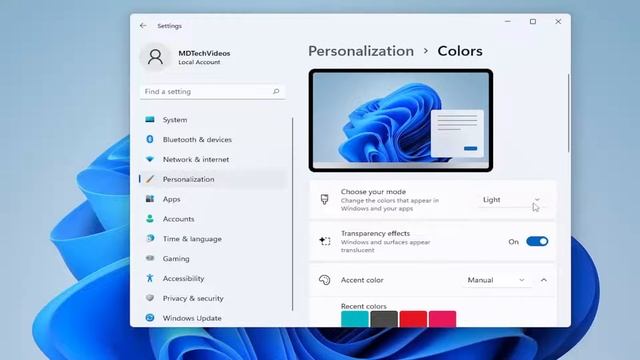This screenshot has width=640, height=360.
Task: Go to Privacy & security settings
Action: (x=212, y=298)
